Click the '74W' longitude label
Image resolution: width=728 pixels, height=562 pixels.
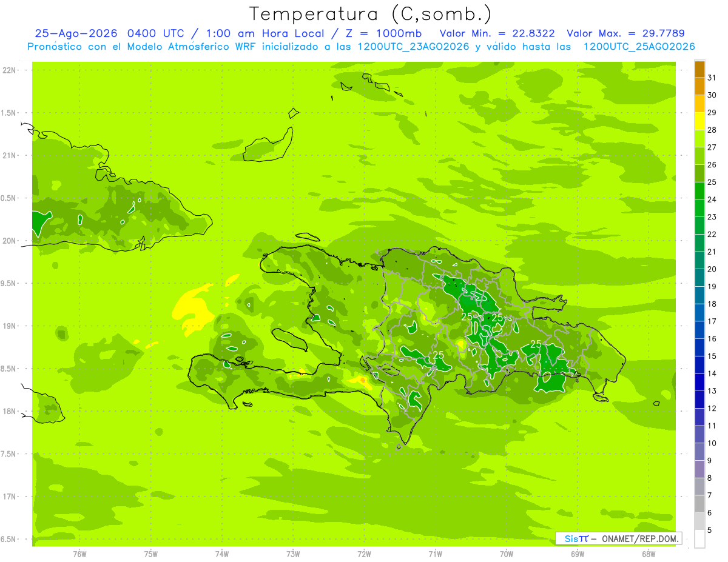pyautogui.click(x=222, y=554)
